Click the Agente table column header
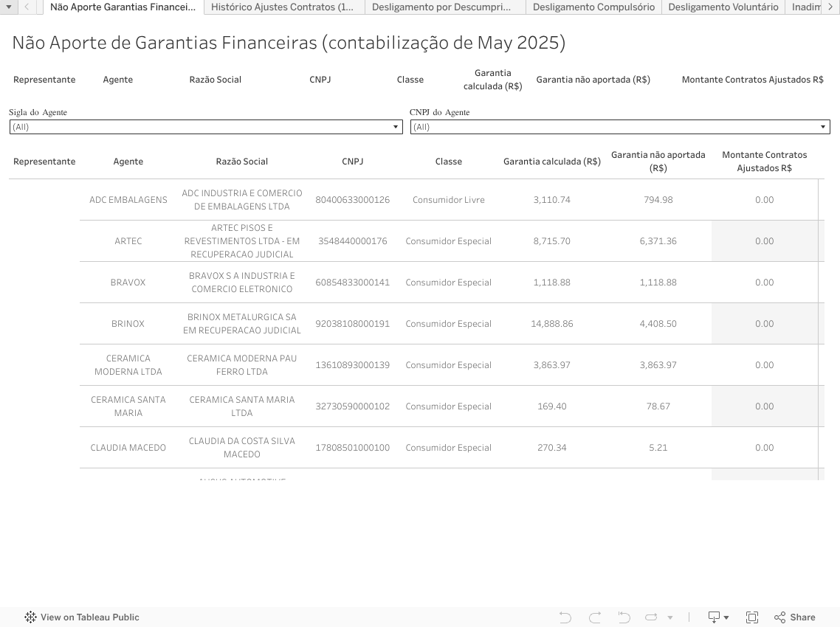The image size is (840, 627). click(128, 161)
